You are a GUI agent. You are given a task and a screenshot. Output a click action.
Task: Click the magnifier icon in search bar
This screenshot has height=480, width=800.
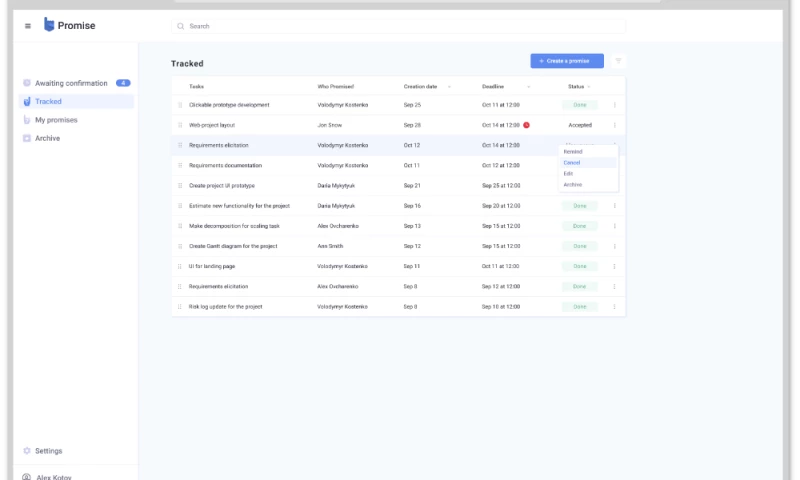point(181,26)
